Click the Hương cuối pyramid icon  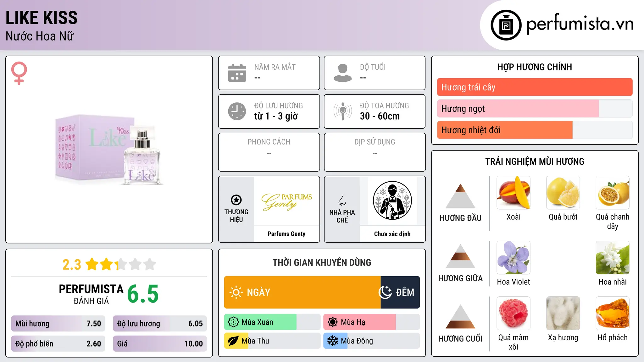460,316
